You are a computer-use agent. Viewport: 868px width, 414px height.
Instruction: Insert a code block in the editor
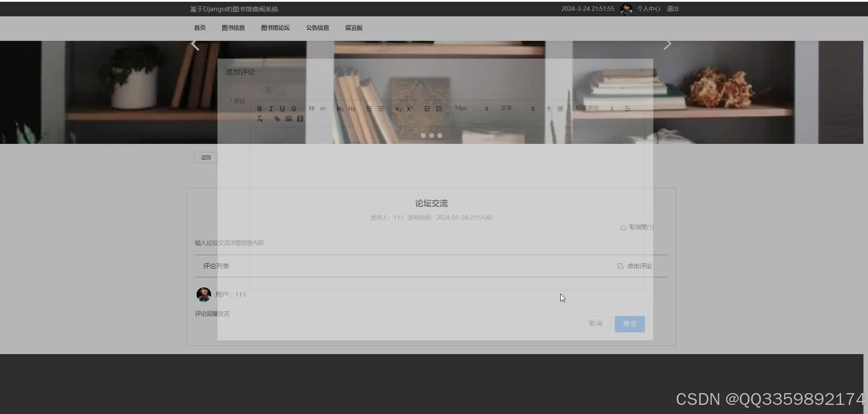323,108
